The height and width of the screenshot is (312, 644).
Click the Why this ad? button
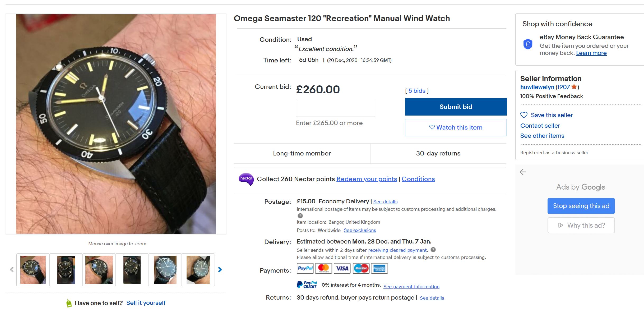click(x=581, y=225)
